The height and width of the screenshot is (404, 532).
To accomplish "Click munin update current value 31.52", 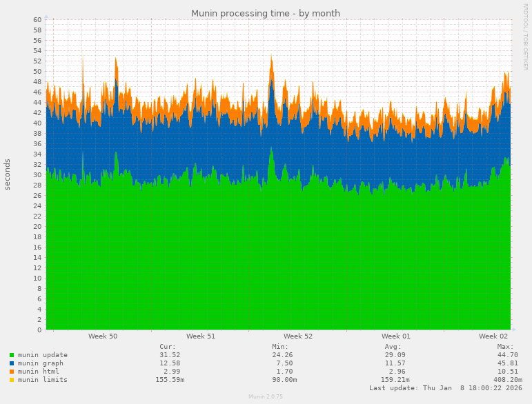I will tap(170, 355).
